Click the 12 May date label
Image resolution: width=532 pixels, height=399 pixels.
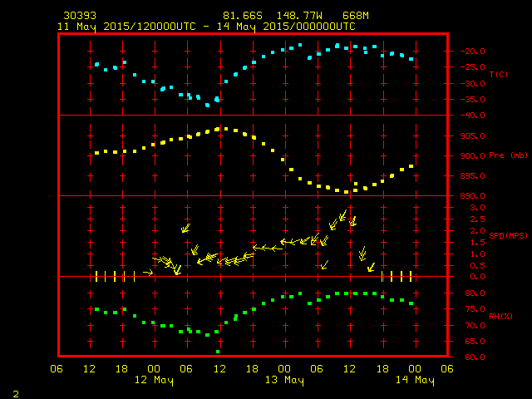tap(154, 380)
